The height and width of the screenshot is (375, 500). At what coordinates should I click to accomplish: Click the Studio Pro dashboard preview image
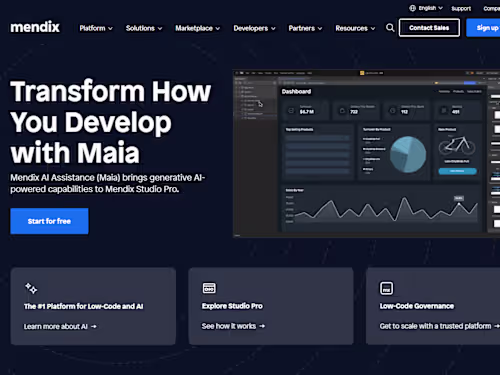[x=366, y=153]
